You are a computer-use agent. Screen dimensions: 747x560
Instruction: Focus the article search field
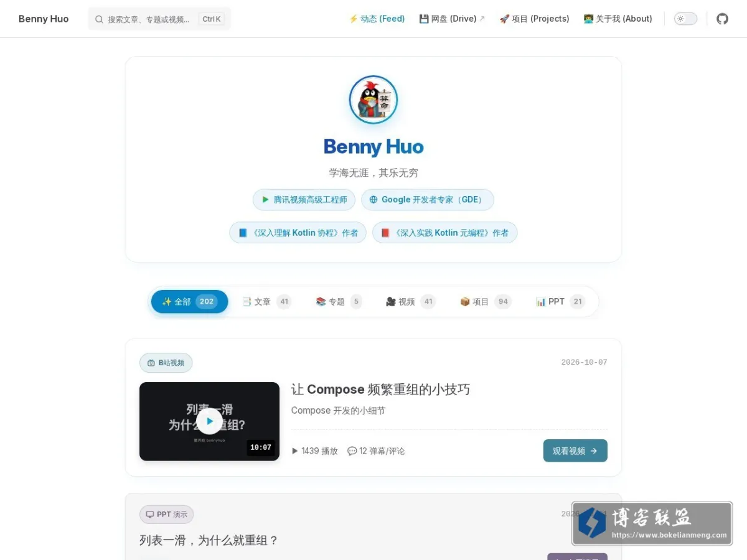click(159, 19)
